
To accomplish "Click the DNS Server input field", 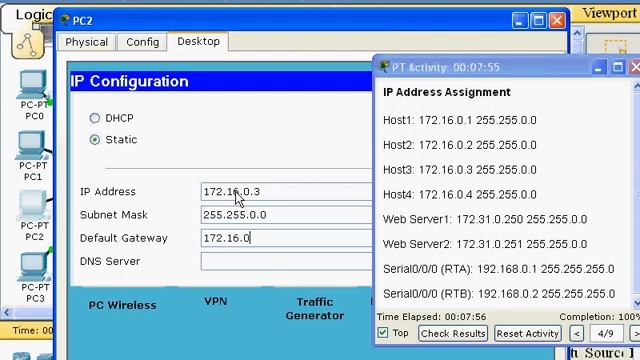I will (287, 261).
